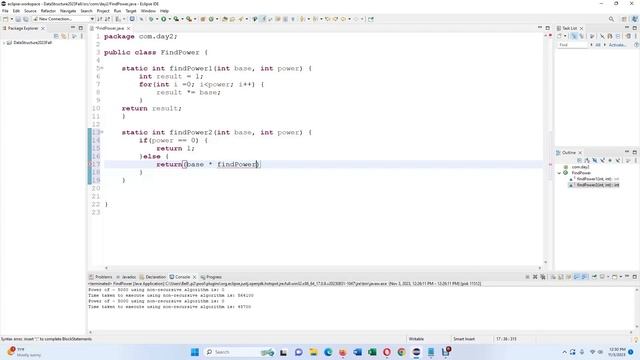Click the Writable status bar entry
Image resolution: width=640 pixels, height=360 pixels.
[416, 339]
